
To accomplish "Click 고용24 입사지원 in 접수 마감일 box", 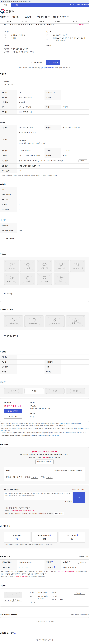I will pyautogui.click(x=13, y=411).
